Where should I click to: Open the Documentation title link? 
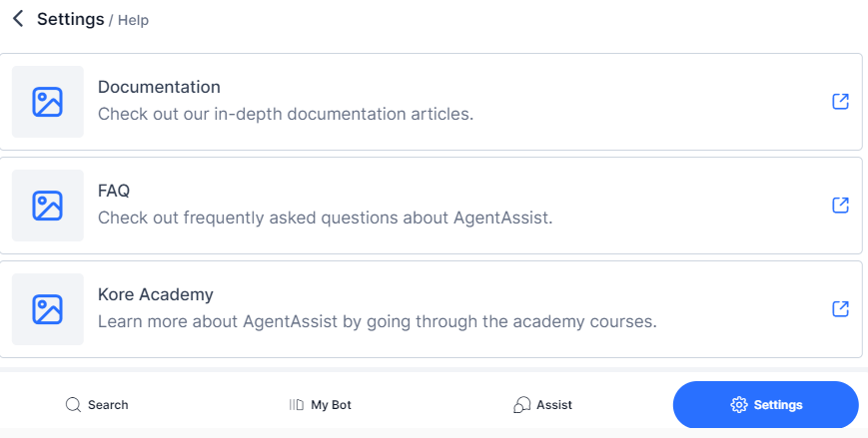(159, 87)
